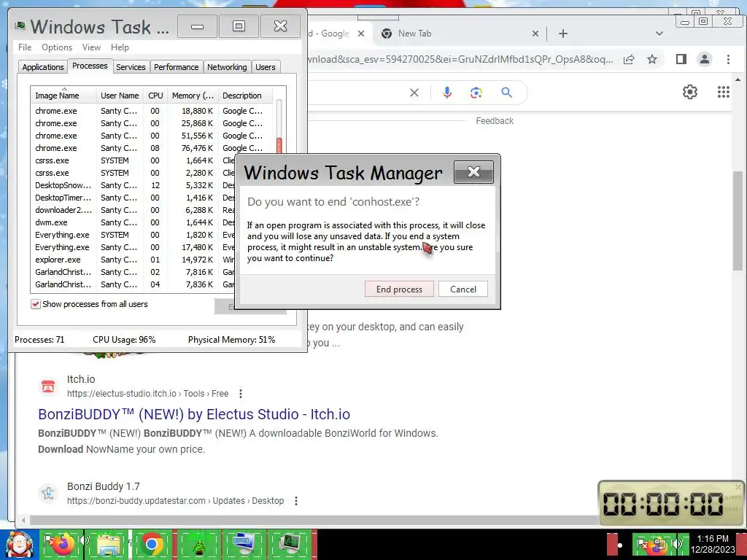Open Task Manager Help menu
The image size is (747, 560).
120,47
